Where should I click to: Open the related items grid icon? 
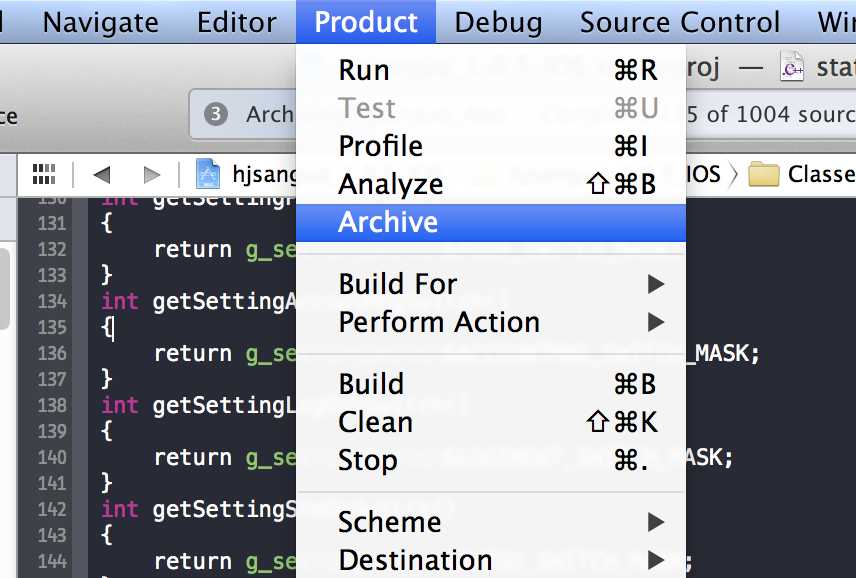[x=44, y=175]
